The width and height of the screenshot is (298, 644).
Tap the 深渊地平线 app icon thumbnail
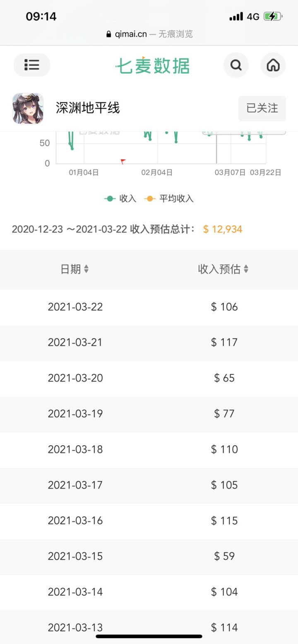click(28, 108)
